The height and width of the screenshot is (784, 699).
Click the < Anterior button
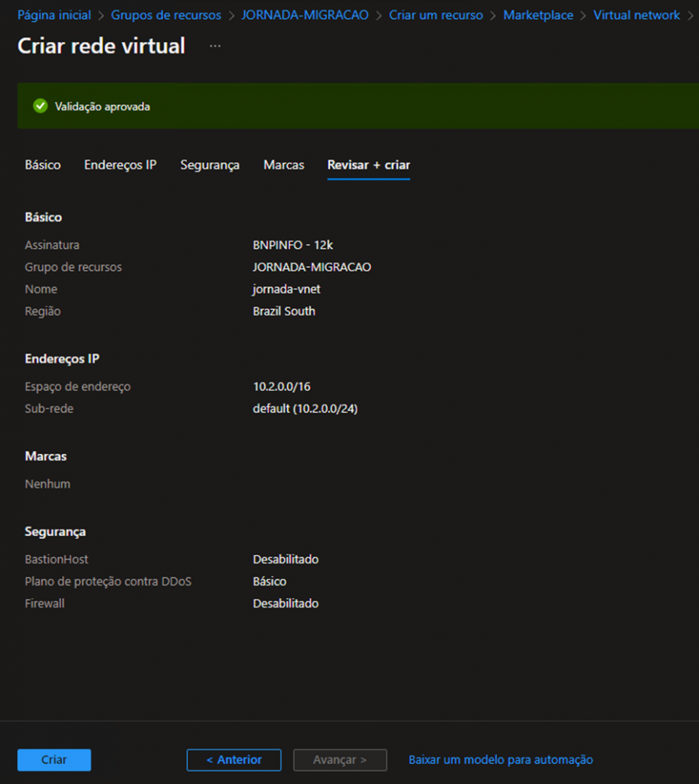pyautogui.click(x=234, y=759)
